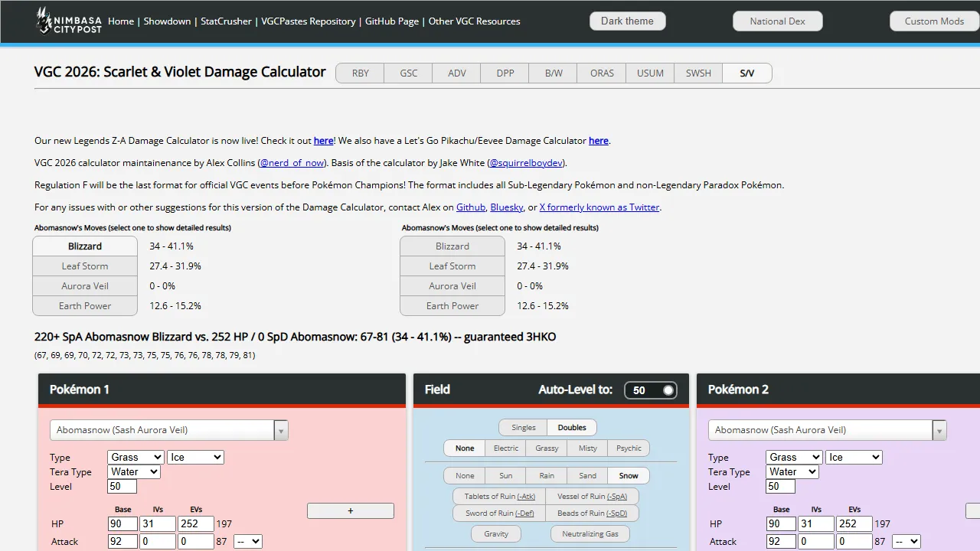980x551 pixels.
Task: Open the ORAS calculator tab
Action: [x=601, y=73]
